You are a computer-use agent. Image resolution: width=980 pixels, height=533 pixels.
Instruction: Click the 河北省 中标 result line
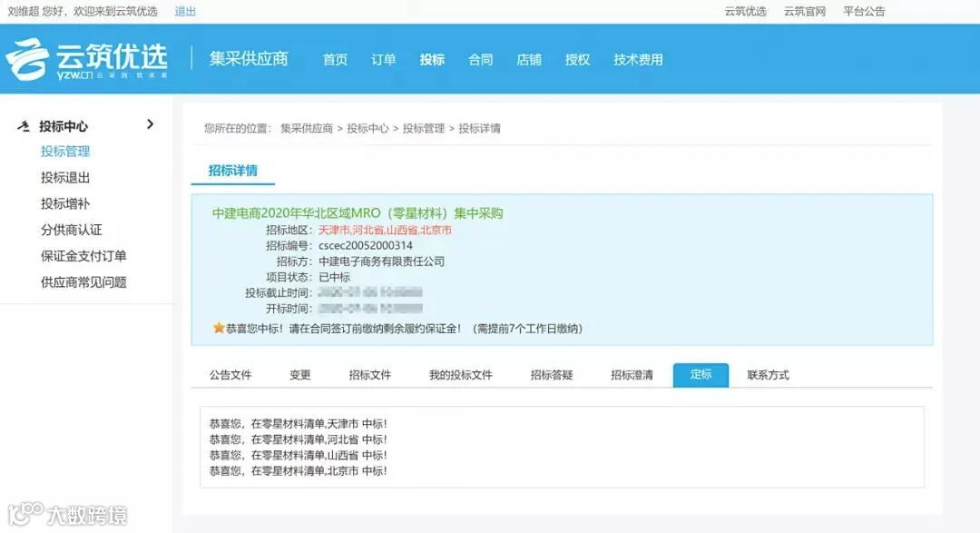(x=299, y=439)
